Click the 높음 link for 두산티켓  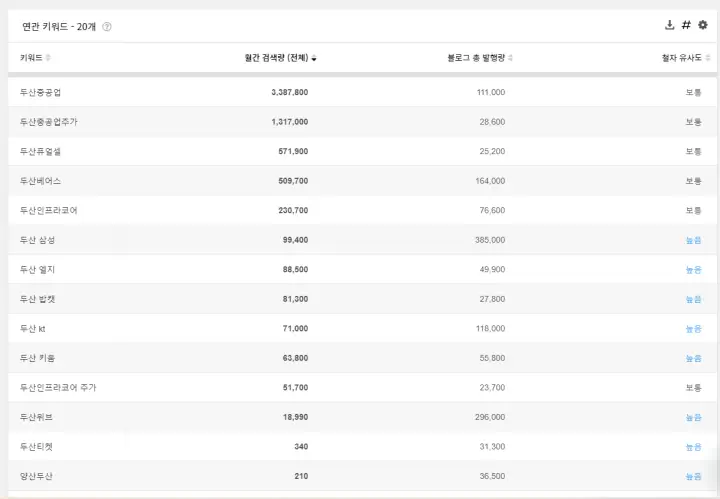(x=693, y=447)
